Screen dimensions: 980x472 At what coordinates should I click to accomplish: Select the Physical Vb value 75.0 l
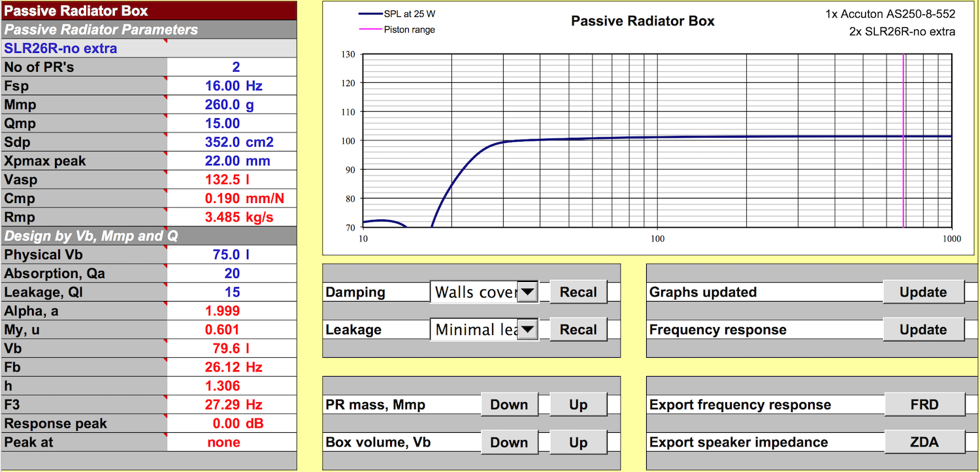click(232, 255)
